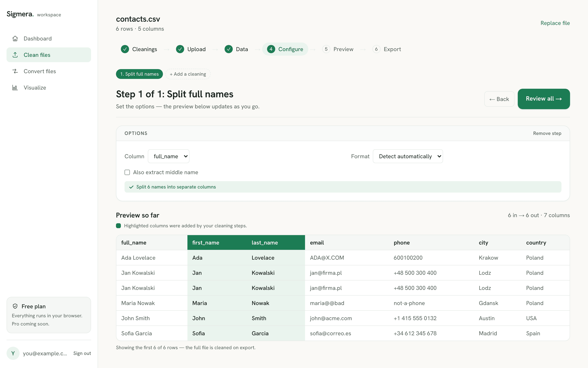This screenshot has width=588, height=368.
Task: Go to the Export step
Action: [387, 49]
